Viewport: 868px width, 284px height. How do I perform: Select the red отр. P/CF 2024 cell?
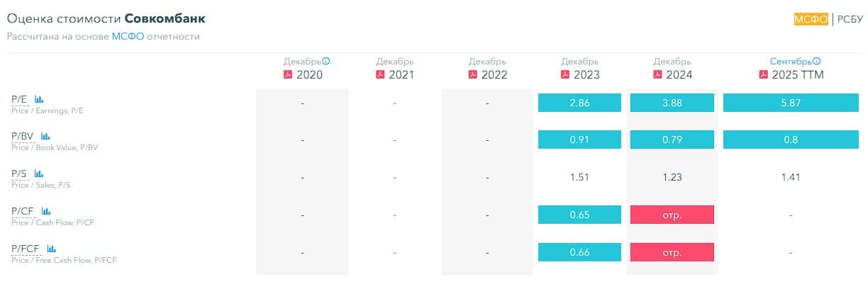tap(672, 215)
